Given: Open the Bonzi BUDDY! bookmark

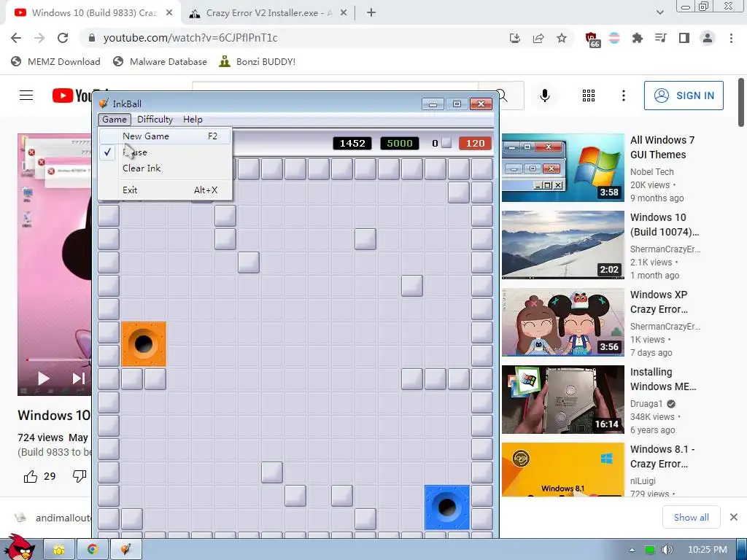Looking at the screenshot, I should (x=258, y=61).
